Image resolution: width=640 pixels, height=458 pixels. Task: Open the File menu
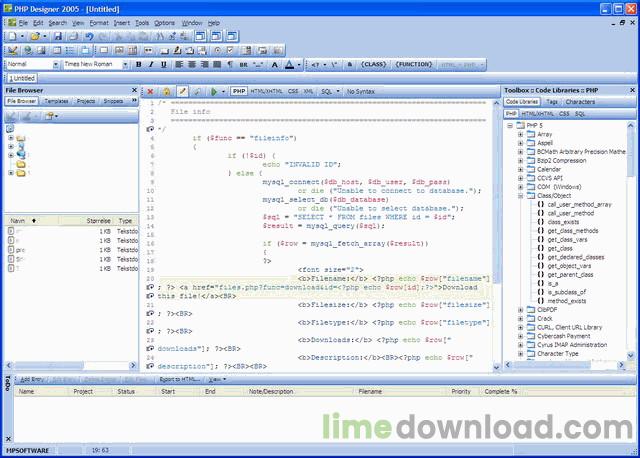(23, 23)
